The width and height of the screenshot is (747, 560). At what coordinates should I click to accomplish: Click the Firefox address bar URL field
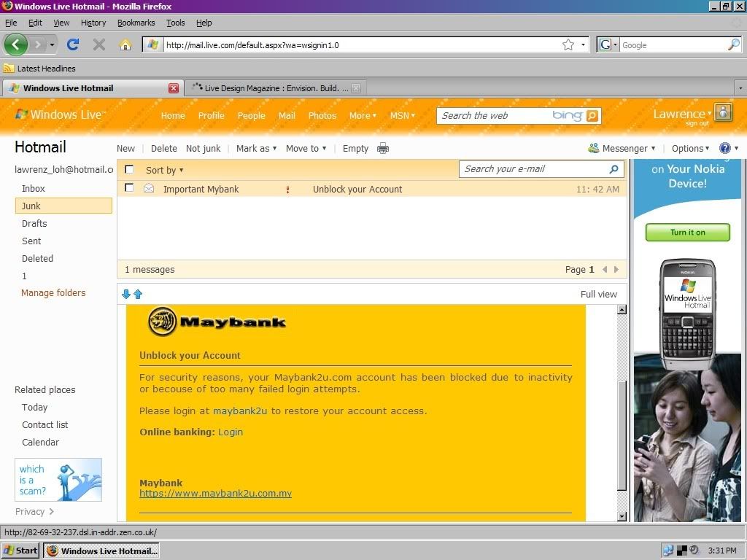(x=362, y=44)
